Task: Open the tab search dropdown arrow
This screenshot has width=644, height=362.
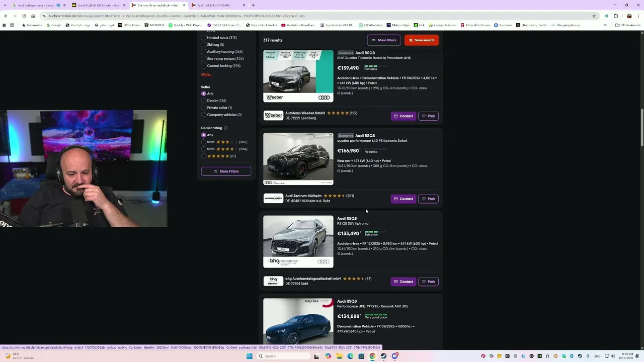Action: point(6,5)
